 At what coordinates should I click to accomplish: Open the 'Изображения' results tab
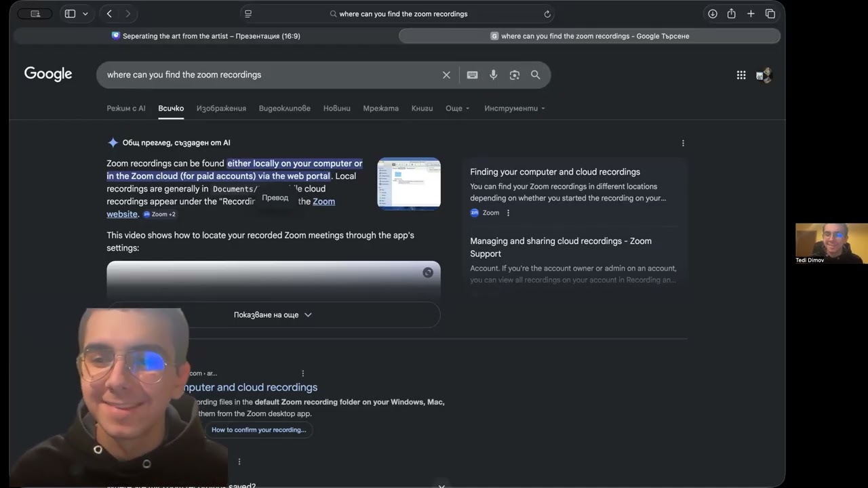point(221,108)
